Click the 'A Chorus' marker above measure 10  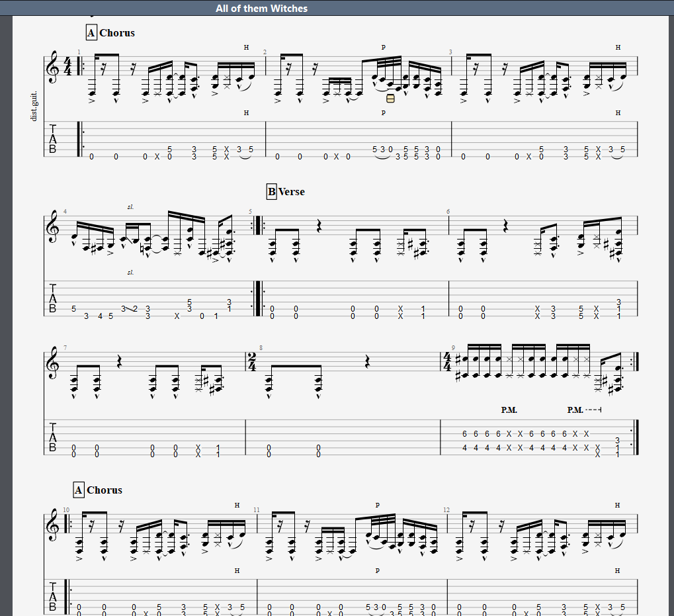point(98,490)
